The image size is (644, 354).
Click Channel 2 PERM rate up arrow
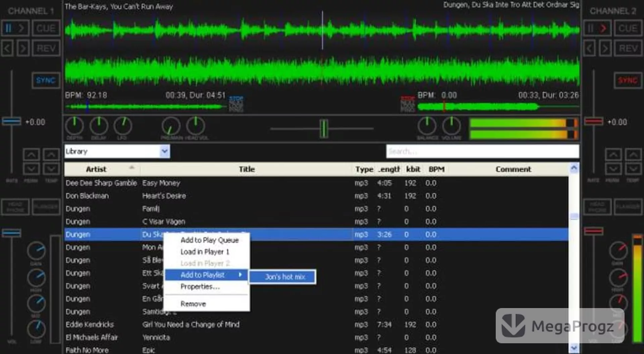[613, 155]
